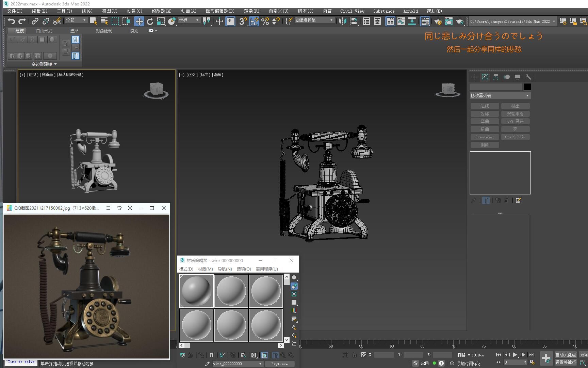588x368 pixels.
Task: Open the Curve Editor from main toolbar
Action: [402, 21]
